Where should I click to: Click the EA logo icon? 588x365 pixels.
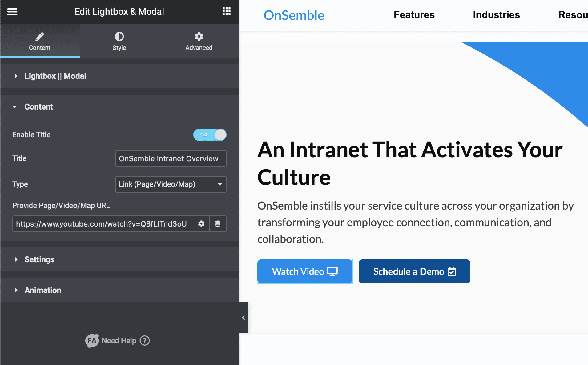click(92, 340)
